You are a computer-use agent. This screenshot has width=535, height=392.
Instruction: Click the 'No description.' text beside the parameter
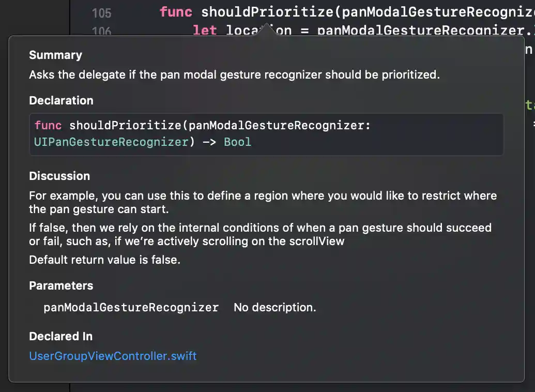click(x=274, y=307)
